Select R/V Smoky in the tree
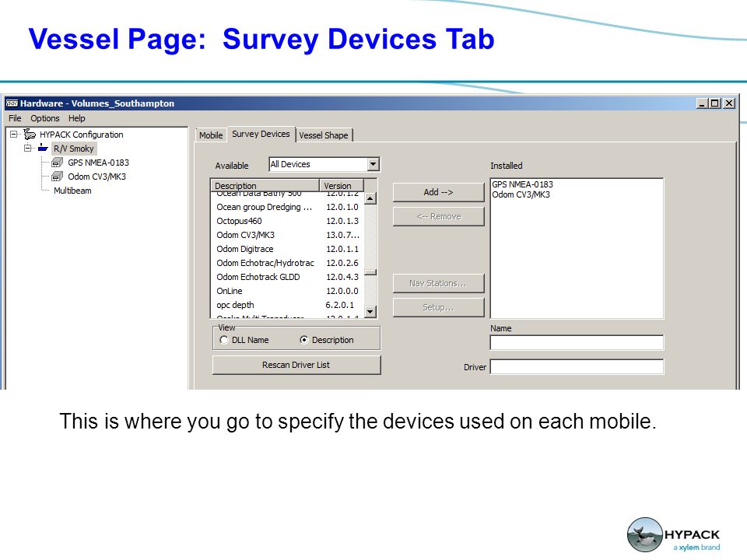Image resolution: width=747 pixels, height=560 pixels. point(73,149)
